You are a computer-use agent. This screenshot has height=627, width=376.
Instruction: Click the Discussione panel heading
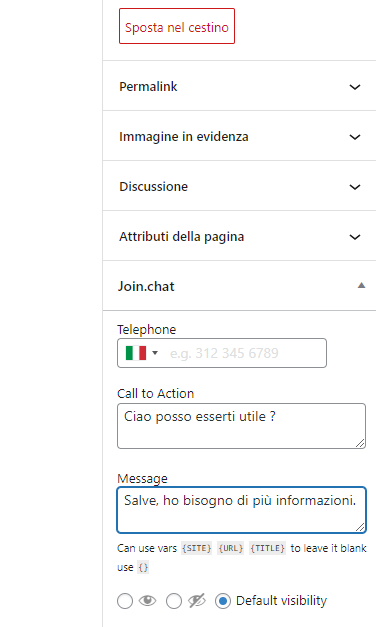(x=153, y=187)
